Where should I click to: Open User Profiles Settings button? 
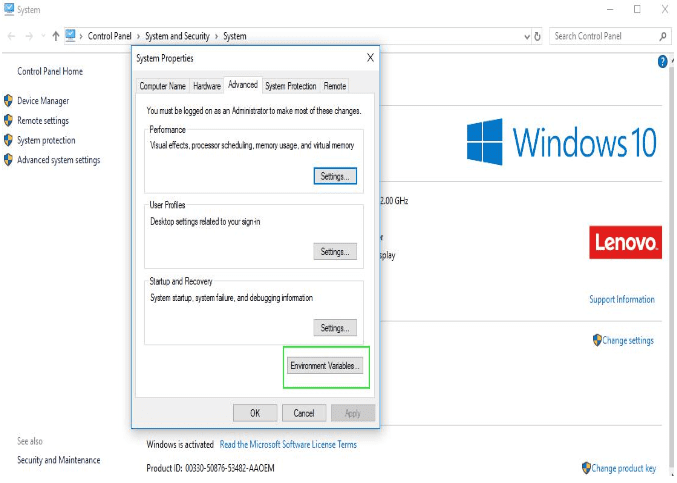(x=335, y=252)
